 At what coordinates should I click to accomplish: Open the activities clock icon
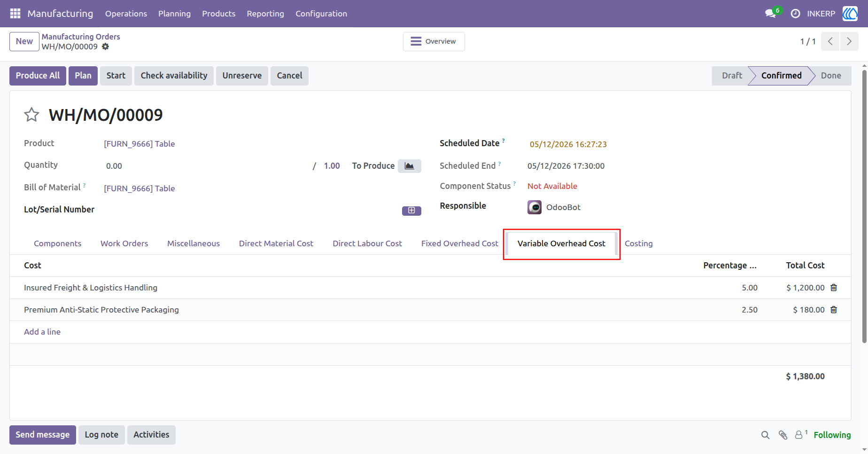click(x=795, y=14)
